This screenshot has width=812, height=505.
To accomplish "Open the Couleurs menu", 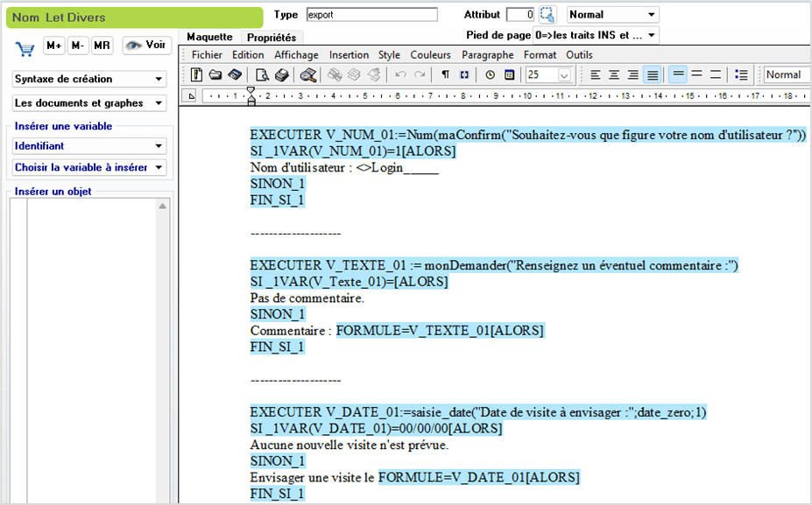I will pyautogui.click(x=430, y=55).
